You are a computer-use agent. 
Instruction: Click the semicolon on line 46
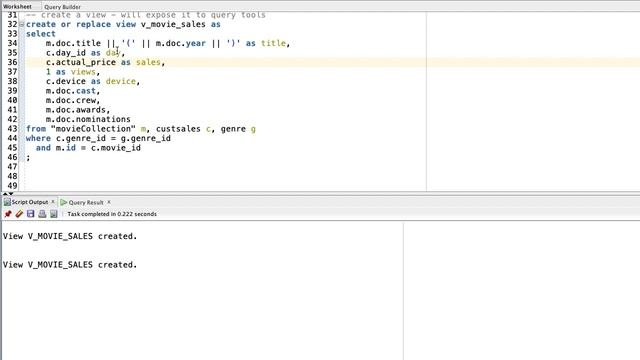28,158
